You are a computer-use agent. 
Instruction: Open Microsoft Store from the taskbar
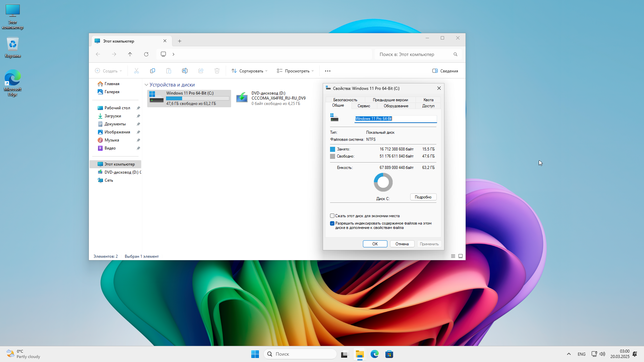click(389, 354)
